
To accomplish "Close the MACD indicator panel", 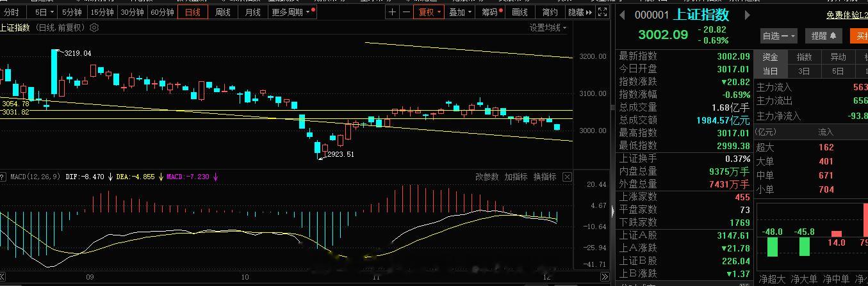I will click(x=567, y=177).
